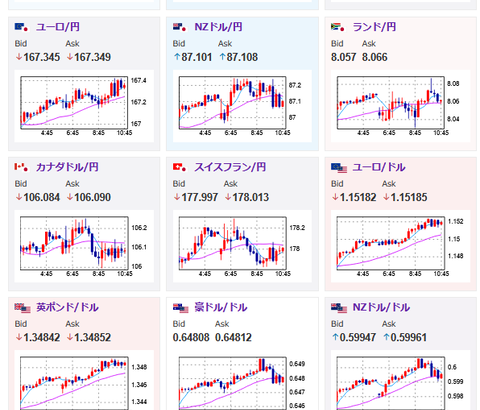
Task: Click the NZ/US flag icon beside NZドル/ドル
Action: tap(339, 308)
